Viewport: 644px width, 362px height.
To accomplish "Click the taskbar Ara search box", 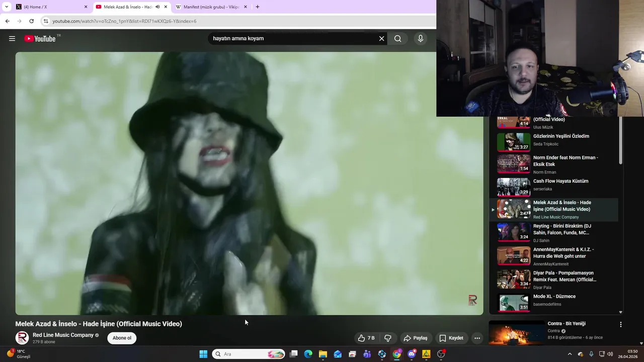I will [249, 354].
